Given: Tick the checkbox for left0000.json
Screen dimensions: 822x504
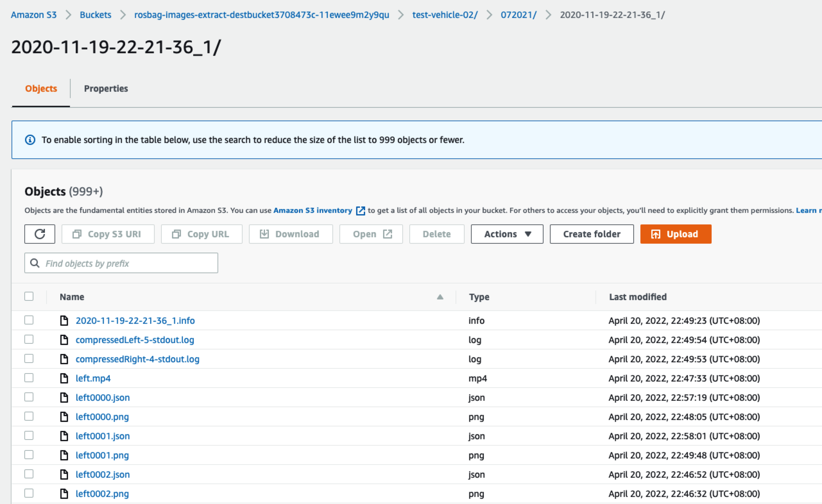Looking at the screenshot, I should 29,397.
